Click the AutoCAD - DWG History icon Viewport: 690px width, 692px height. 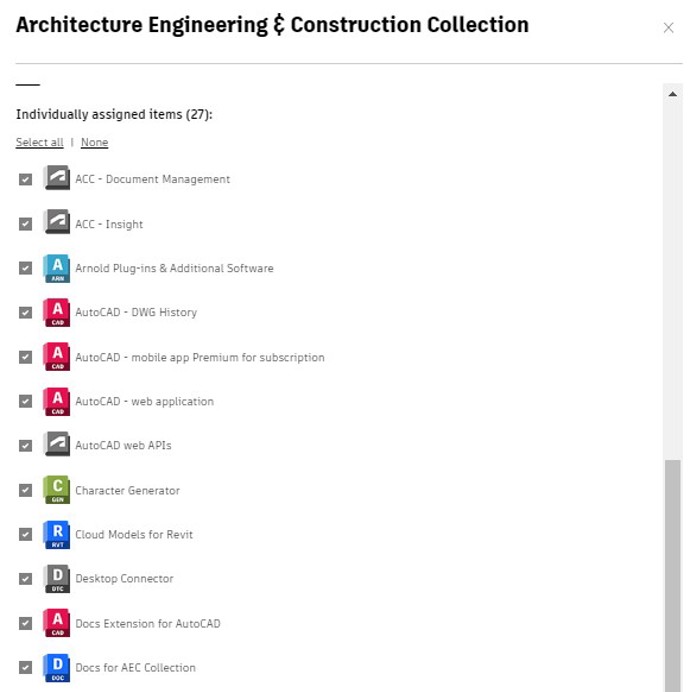click(x=57, y=312)
